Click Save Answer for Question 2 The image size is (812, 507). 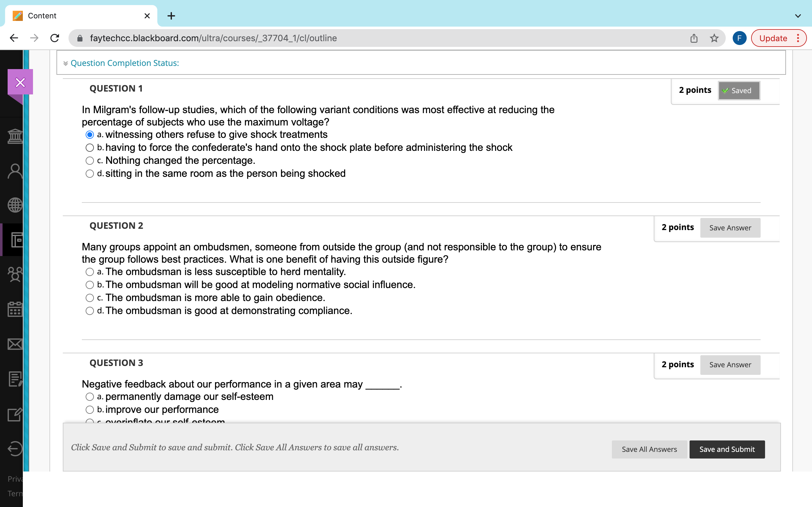click(730, 228)
